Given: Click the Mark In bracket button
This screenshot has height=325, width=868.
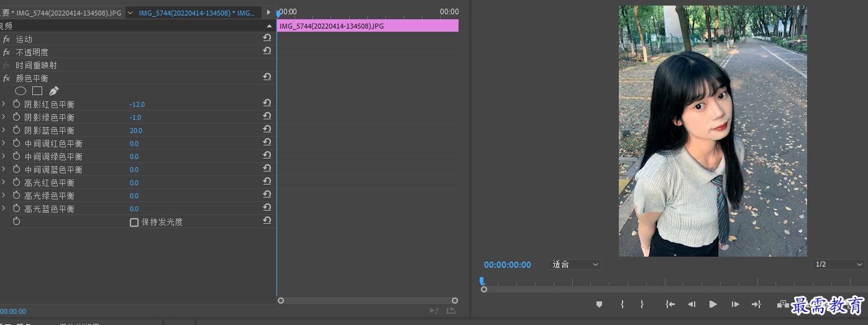Looking at the screenshot, I should click(x=622, y=304).
